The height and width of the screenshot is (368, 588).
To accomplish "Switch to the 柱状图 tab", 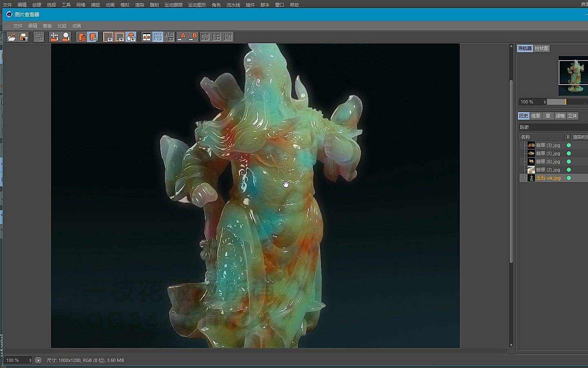I will [541, 48].
